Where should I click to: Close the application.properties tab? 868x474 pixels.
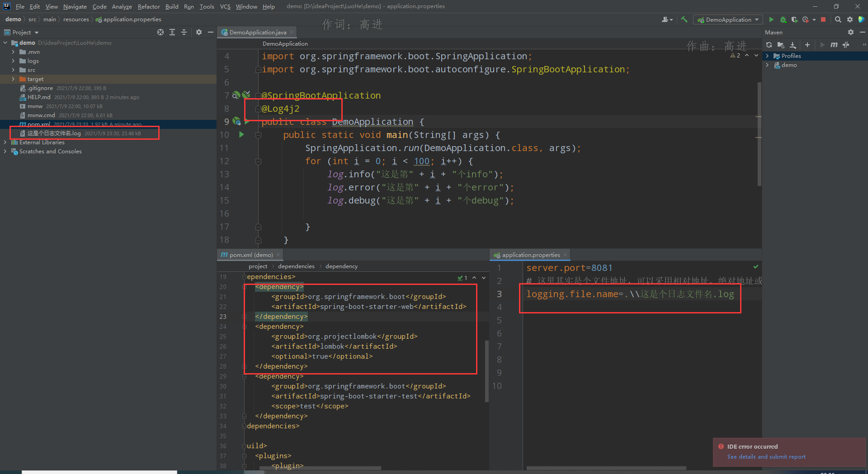click(x=565, y=255)
